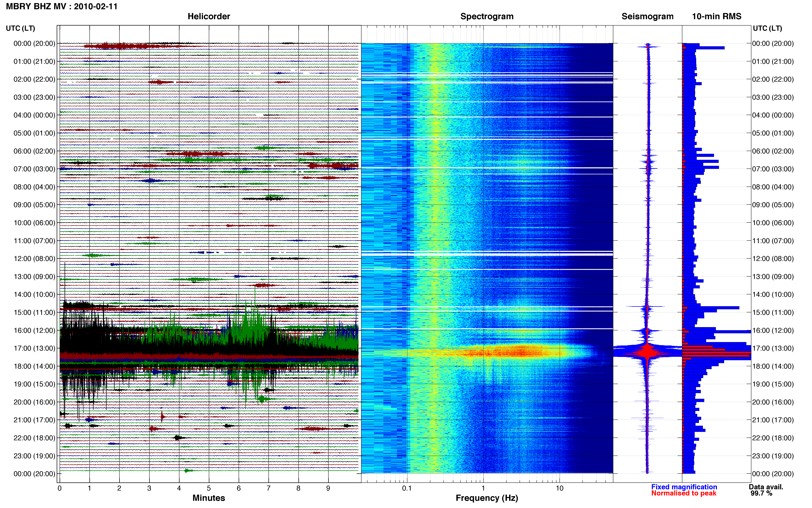The height and width of the screenshot is (508, 812).
Task: Select the 'Frequency (Hz)' axis label
Action: (x=487, y=498)
